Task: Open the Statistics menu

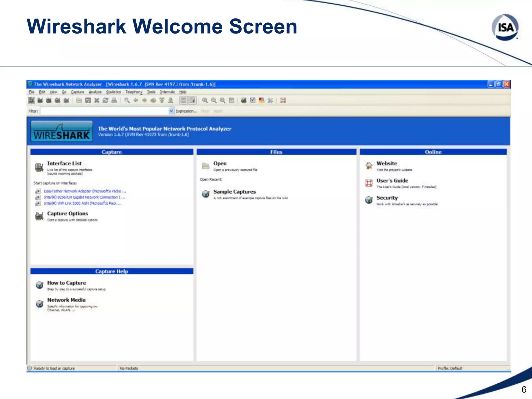Action: (114, 92)
